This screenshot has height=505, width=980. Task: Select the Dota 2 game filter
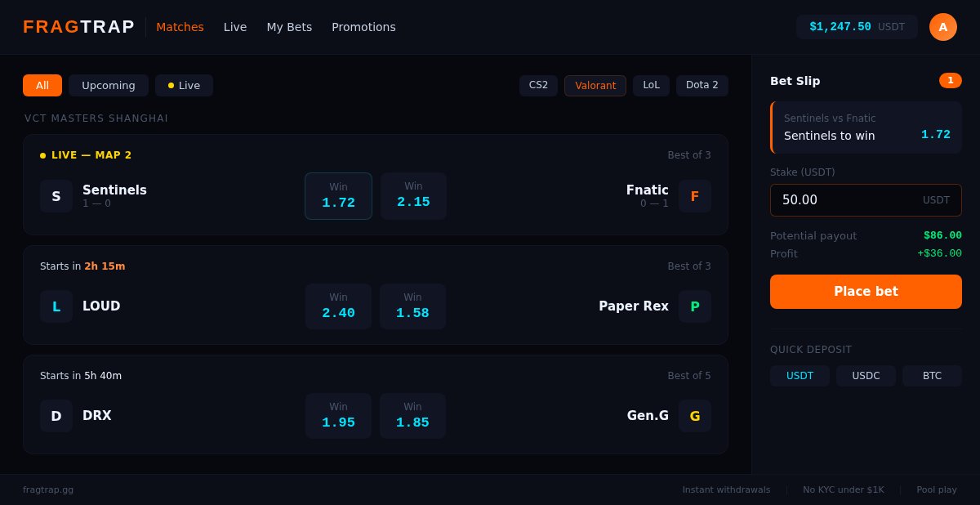click(x=702, y=85)
